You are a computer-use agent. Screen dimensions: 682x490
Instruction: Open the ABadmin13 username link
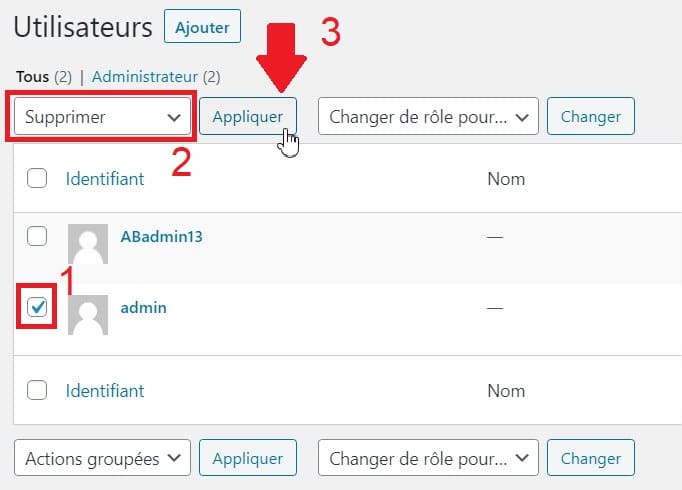pos(161,237)
